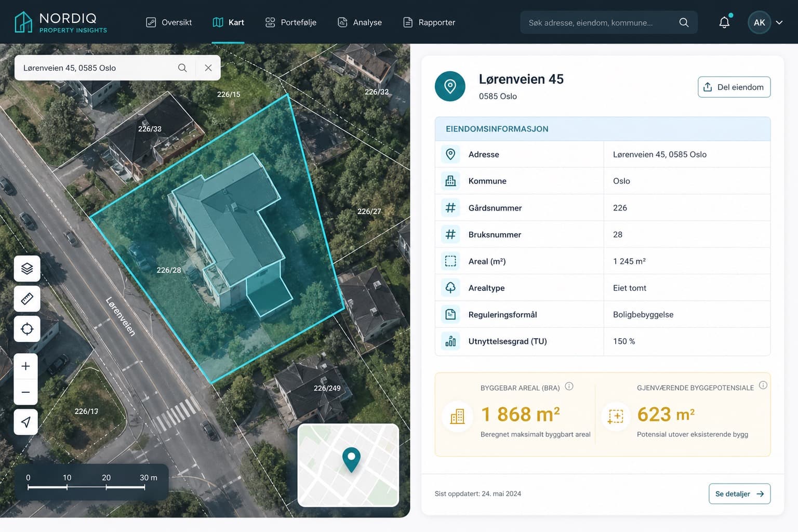Select parcel label 226/249 on map

(x=327, y=388)
